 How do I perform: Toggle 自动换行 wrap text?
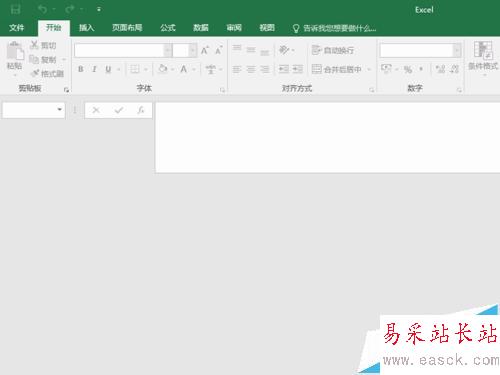pos(333,50)
